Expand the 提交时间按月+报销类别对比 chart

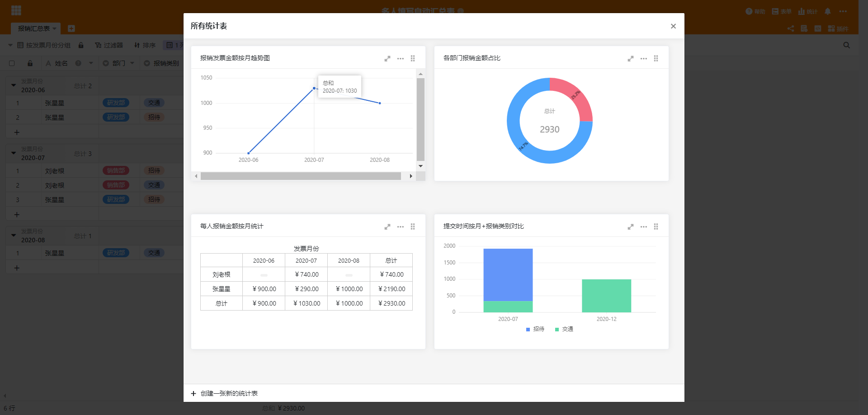point(631,226)
